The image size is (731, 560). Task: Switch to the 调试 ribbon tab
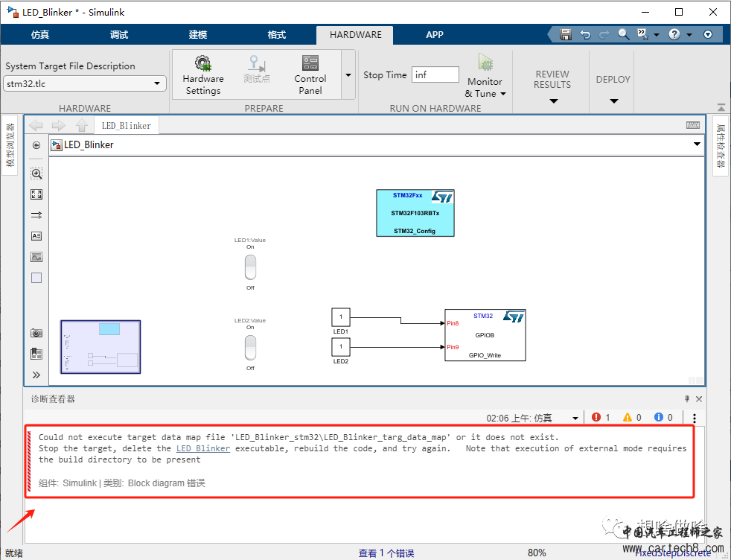tap(119, 34)
